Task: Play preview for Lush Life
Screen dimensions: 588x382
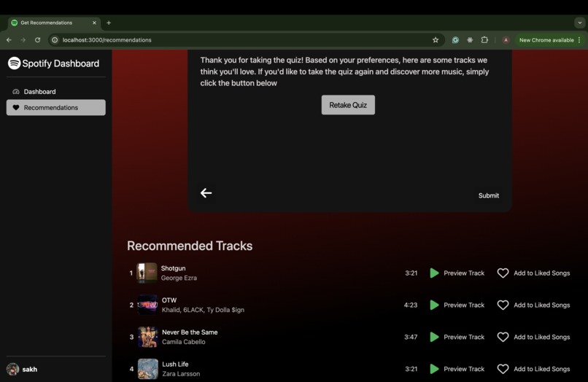Action: 434,369
